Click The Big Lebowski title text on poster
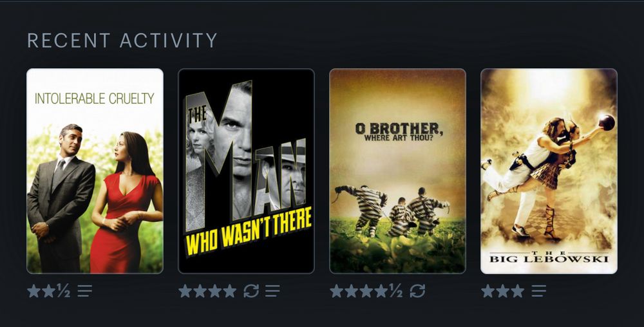This screenshot has width=644, height=327. coord(549,257)
